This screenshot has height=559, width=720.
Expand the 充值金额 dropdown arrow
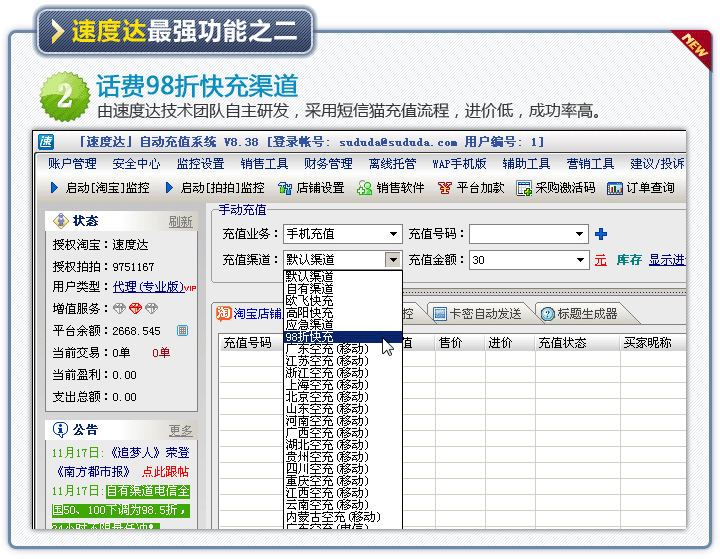pyautogui.click(x=580, y=260)
